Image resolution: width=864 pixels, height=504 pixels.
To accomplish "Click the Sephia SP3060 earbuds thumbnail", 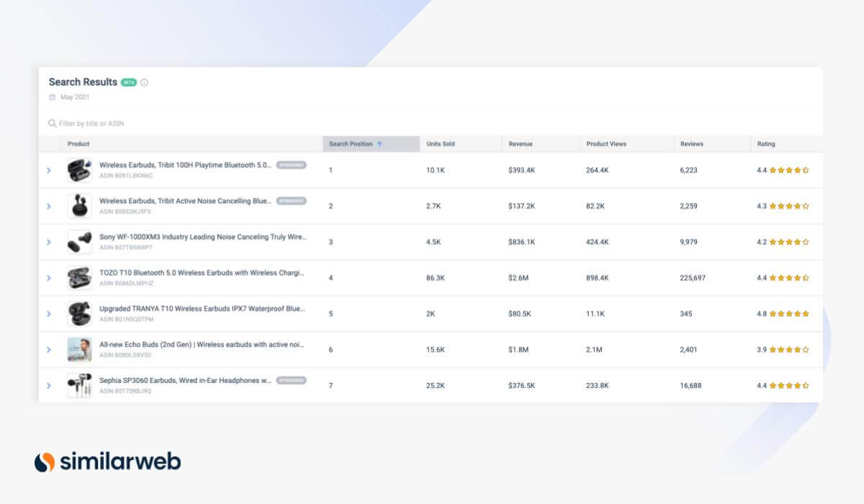I will pyautogui.click(x=79, y=386).
